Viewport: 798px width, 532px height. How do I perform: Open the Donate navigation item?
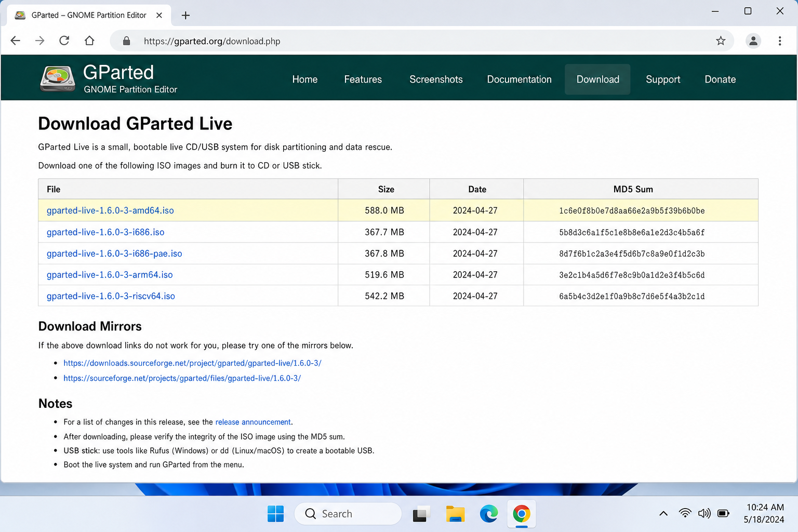[720, 79]
